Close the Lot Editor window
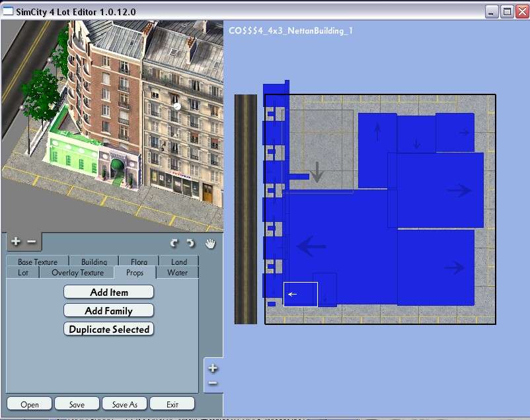The width and height of the screenshot is (530, 420). [522, 12]
